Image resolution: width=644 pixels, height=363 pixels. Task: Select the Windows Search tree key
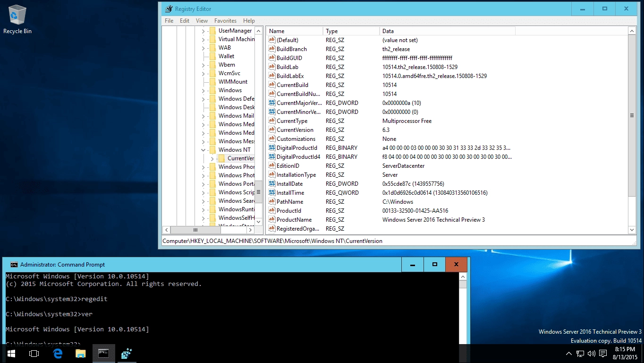[x=236, y=201]
